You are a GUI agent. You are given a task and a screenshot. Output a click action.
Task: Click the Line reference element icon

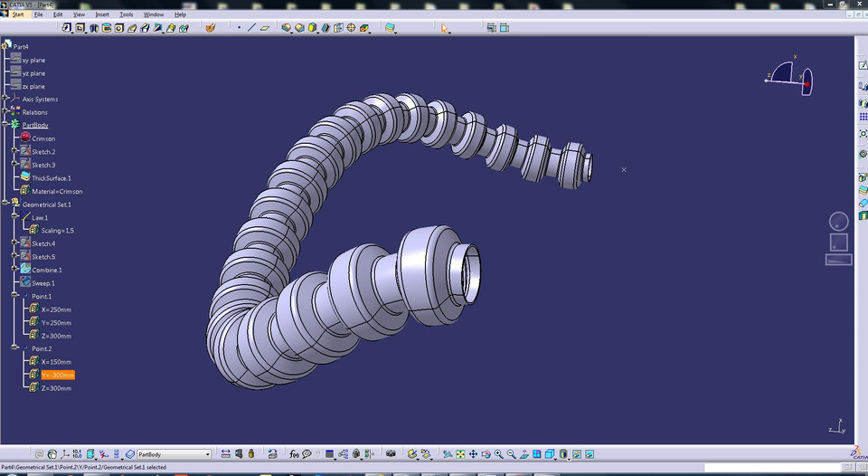[251, 28]
